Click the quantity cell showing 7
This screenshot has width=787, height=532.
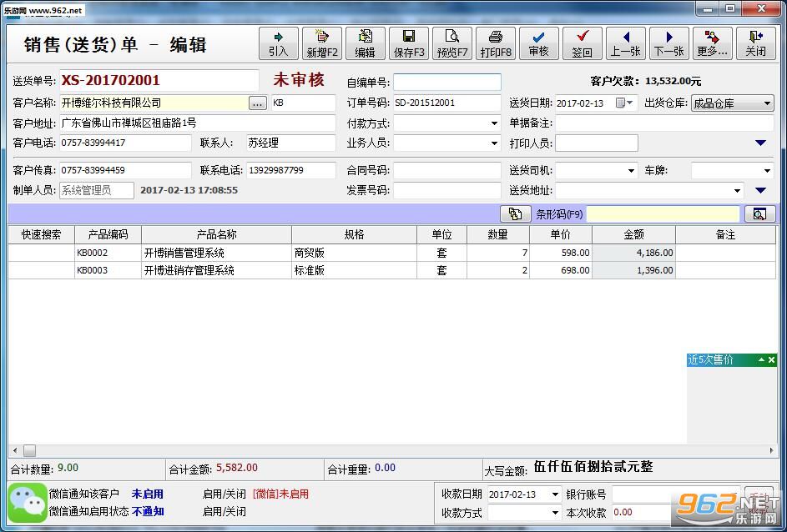[x=498, y=253]
